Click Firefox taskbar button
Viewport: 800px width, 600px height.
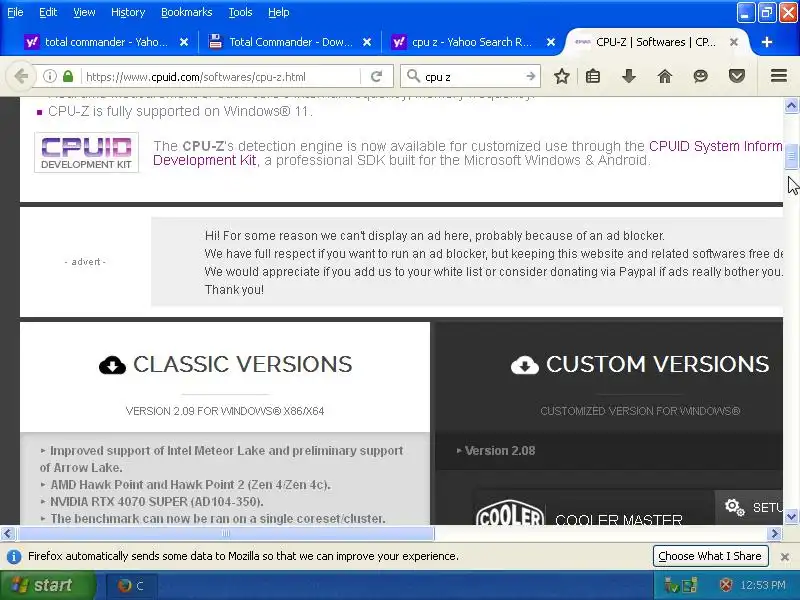pyautogui.click(x=131, y=586)
